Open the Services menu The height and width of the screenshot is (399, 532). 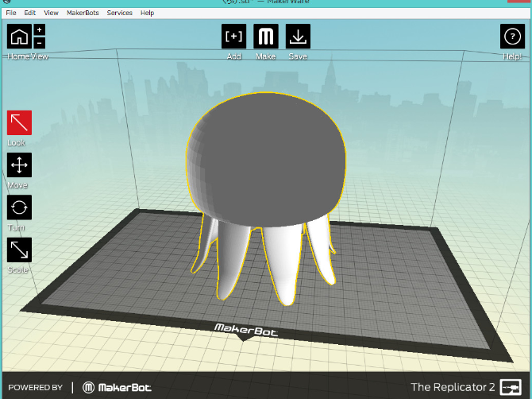(x=119, y=13)
